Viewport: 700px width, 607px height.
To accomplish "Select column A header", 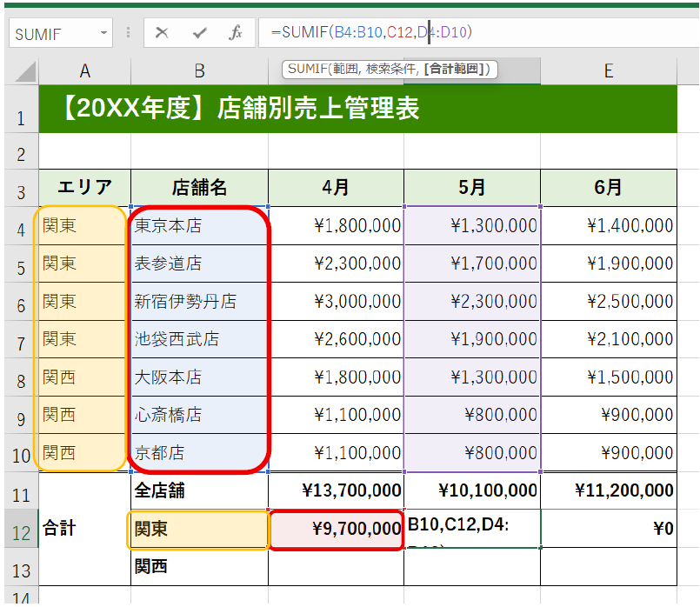I will point(84,71).
